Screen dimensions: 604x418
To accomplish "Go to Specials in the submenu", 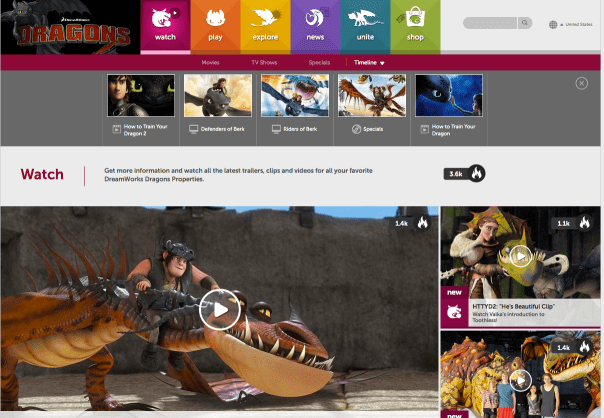I will point(319,62).
